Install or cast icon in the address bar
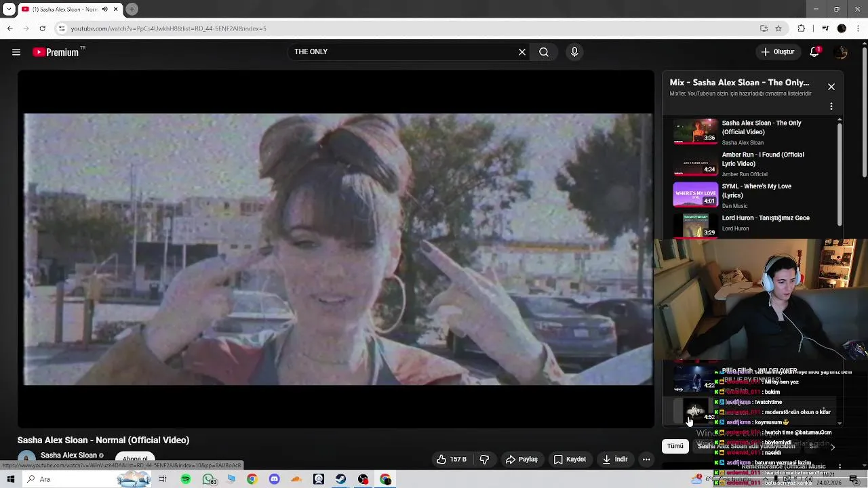868x488 pixels. click(x=764, y=28)
